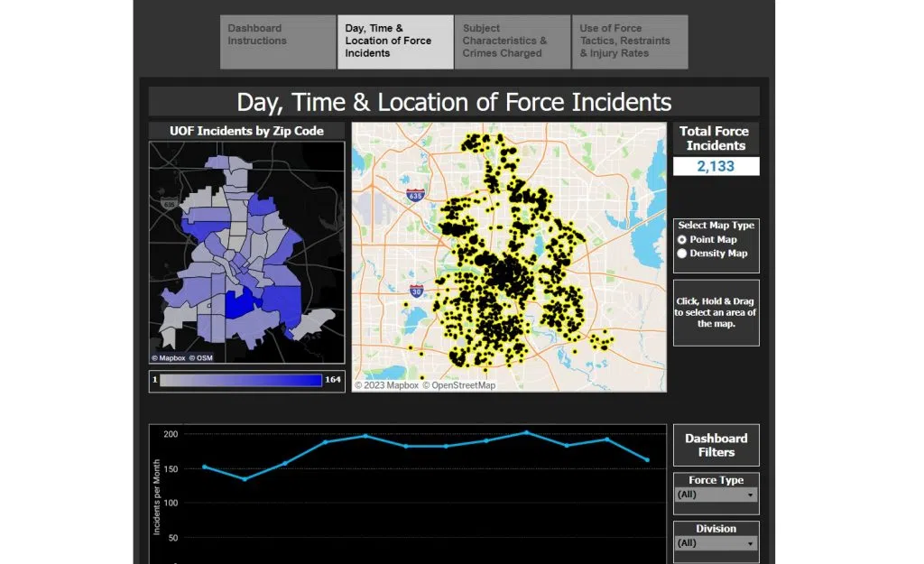Image resolution: width=924 pixels, height=564 pixels.
Task: Click the 635 highway marker on zip code map
Action: (169, 205)
